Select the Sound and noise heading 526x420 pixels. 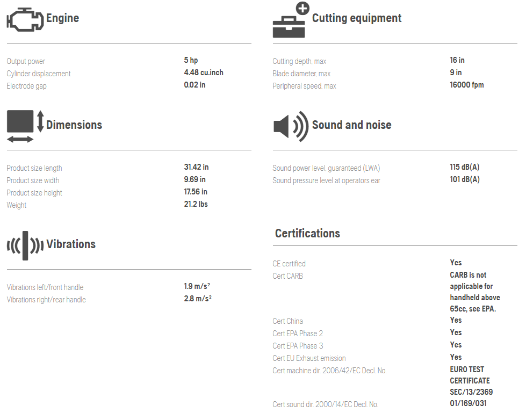[x=351, y=125]
